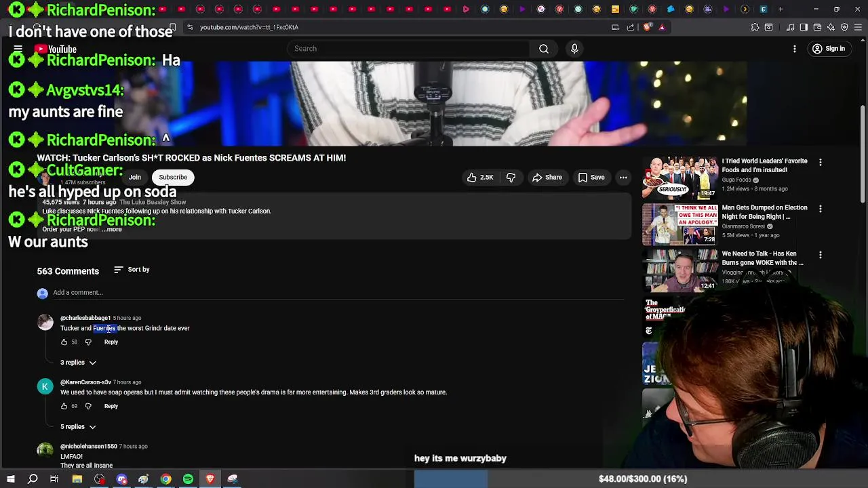Click the magnifier search button

coord(544,49)
